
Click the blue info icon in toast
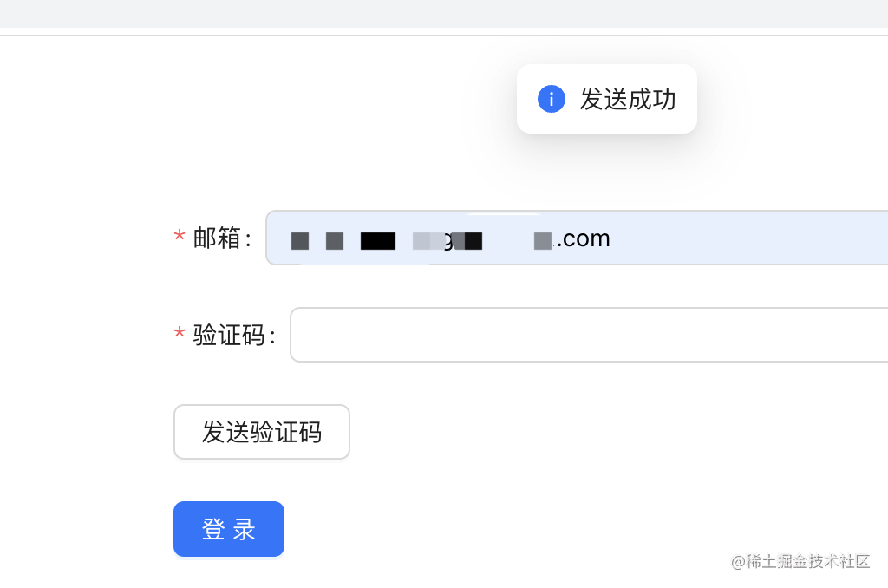click(x=552, y=99)
